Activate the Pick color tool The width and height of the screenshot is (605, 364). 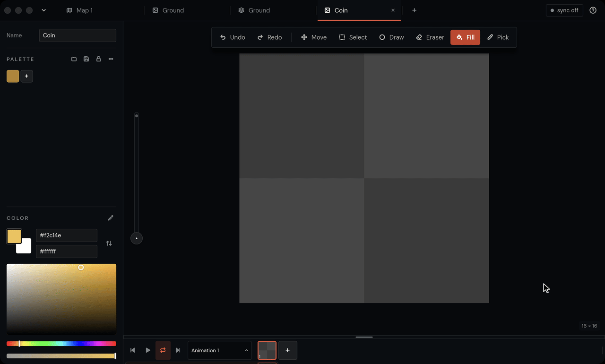498,37
